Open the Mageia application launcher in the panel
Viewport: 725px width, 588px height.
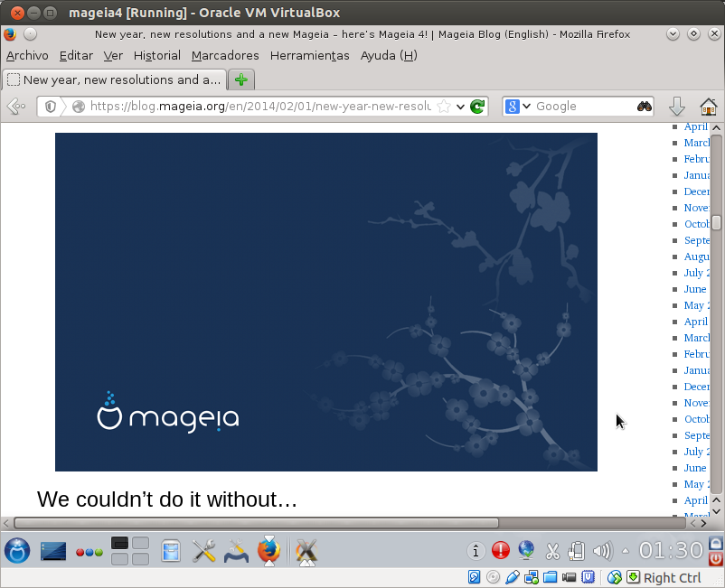pos(17,551)
